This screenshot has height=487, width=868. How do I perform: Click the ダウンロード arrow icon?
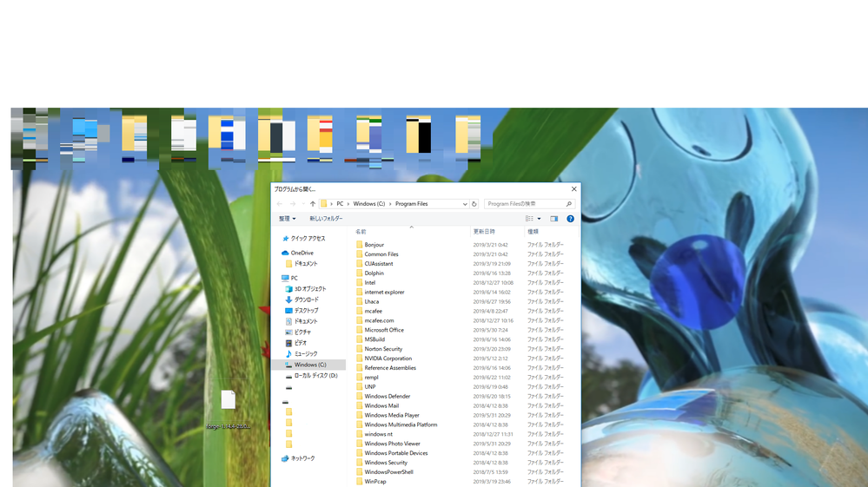[x=288, y=299]
